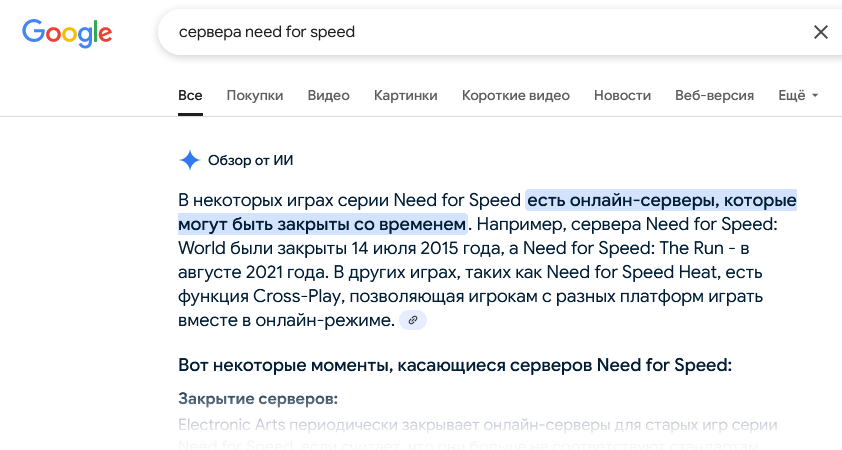Switch to the "Покупки" tab
The image size is (842, 450).
[255, 96]
